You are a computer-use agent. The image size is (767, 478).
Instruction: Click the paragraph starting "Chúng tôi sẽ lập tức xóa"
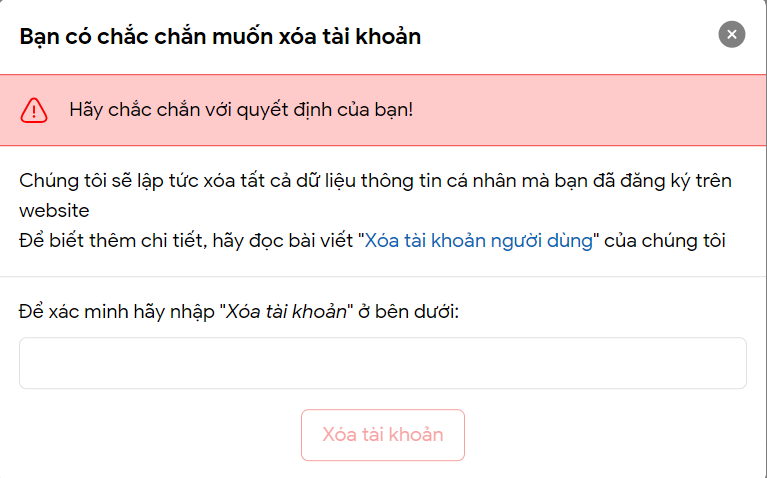(375, 196)
